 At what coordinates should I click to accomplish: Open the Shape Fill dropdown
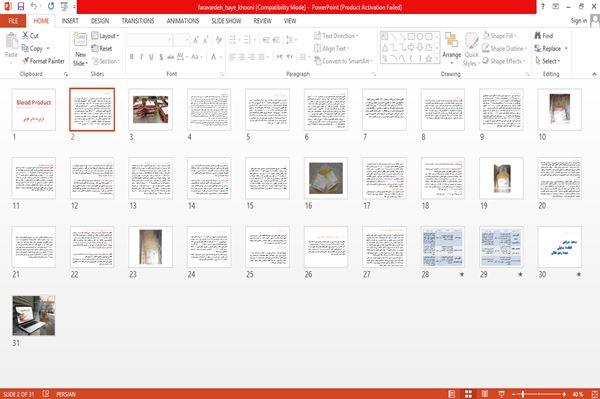pos(500,36)
